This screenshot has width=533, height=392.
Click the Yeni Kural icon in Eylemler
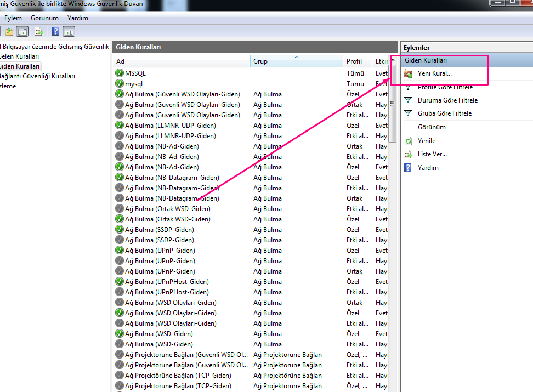[408, 73]
